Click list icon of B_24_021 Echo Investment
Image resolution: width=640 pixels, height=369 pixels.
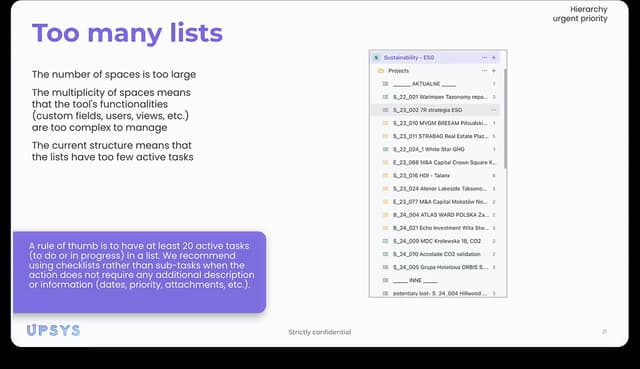click(385, 228)
